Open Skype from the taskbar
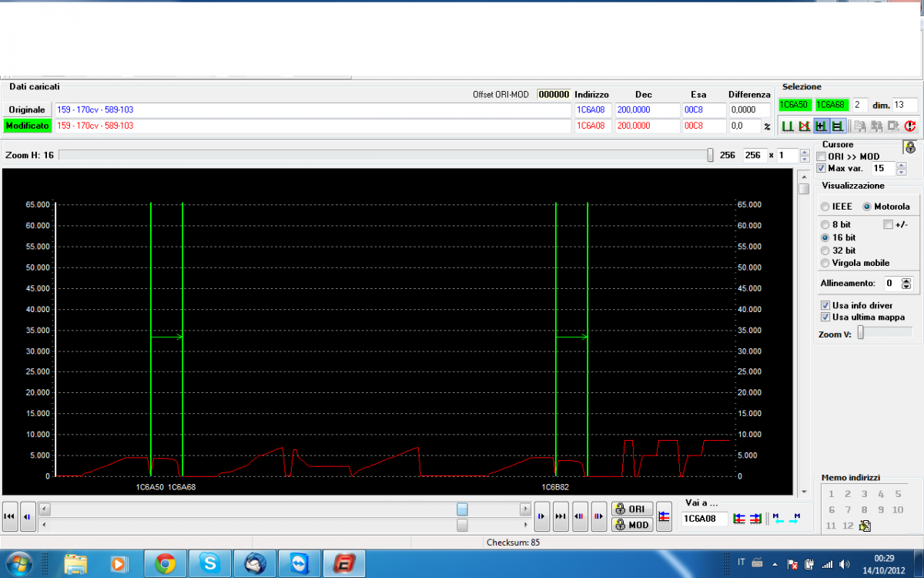This screenshot has width=924, height=578. click(209, 563)
